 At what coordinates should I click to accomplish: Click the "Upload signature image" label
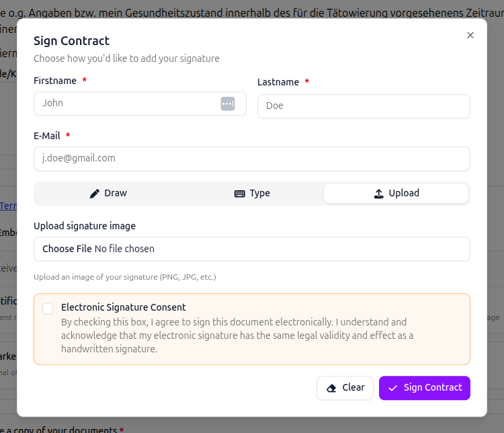85,226
